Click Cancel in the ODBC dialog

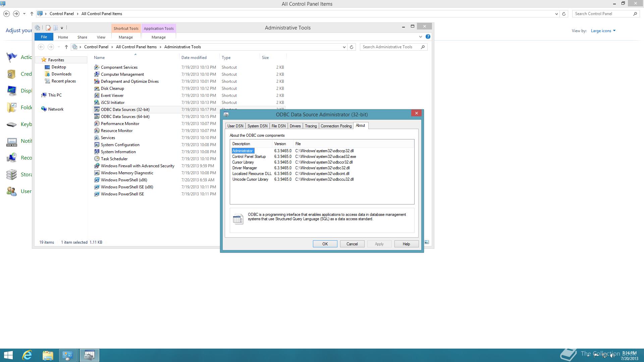click(352, 244)
